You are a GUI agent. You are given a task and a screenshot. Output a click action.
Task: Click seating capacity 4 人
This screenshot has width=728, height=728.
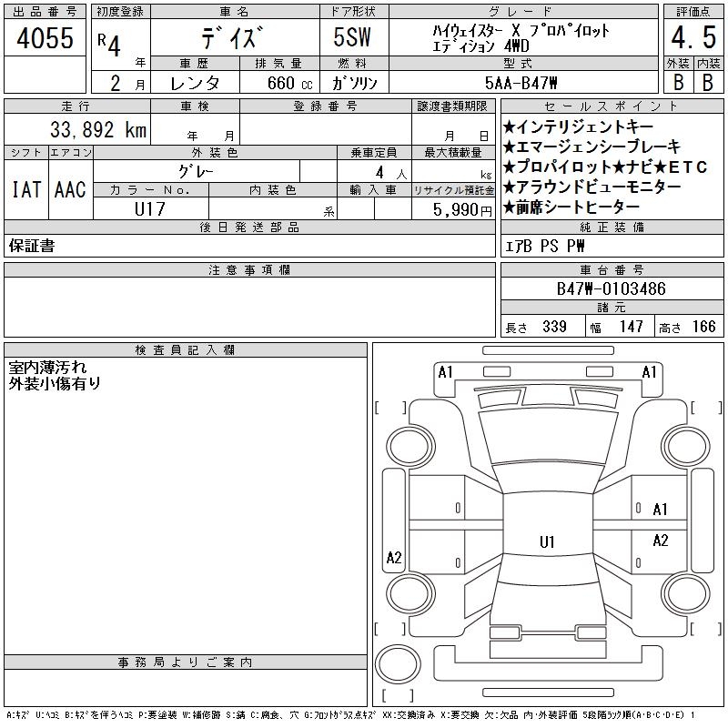(x=391, y=173)
